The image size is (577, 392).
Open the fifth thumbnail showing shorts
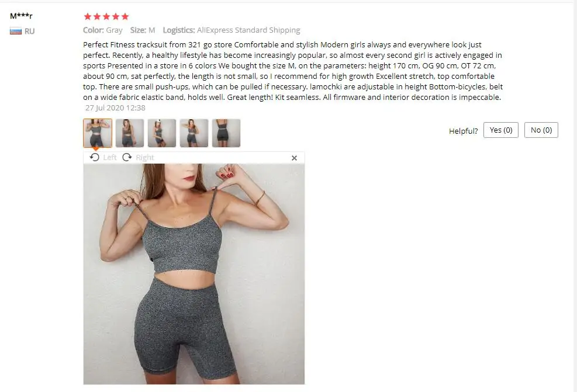point(226,133)
